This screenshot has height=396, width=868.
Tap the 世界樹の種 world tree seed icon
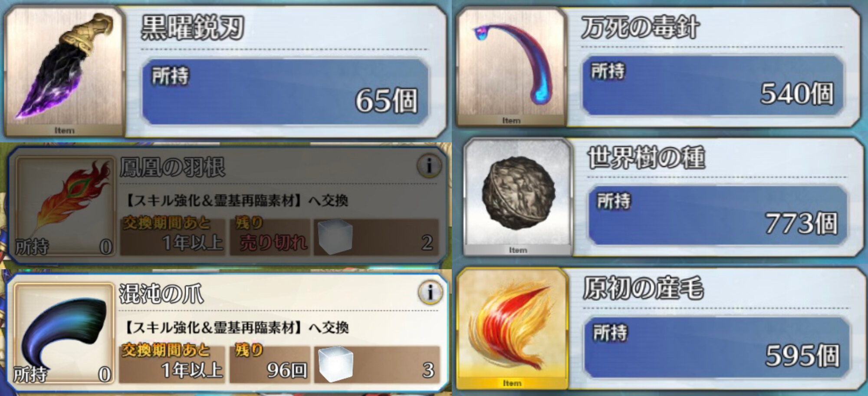click(x=518, y=197)
